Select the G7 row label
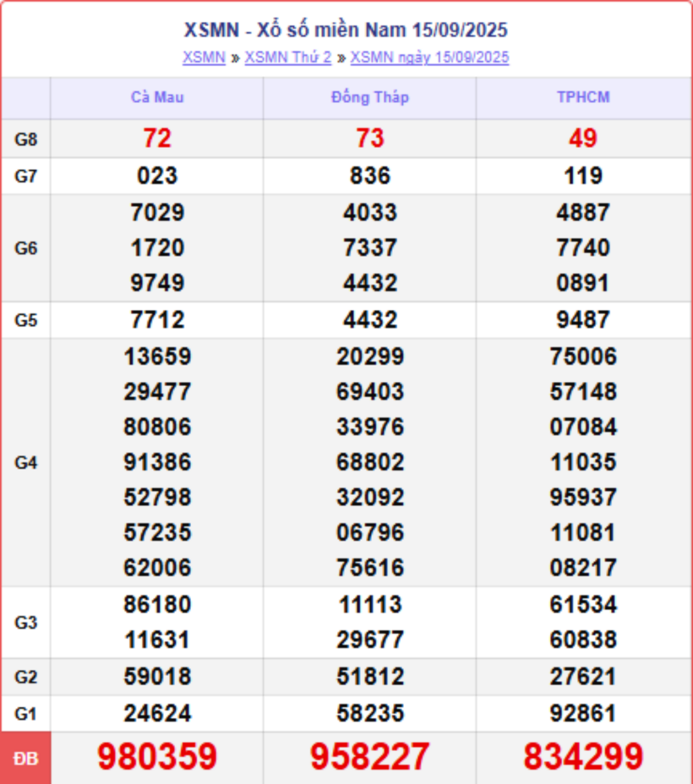The height and width of the screenshot is (784, 693). [26, 177]
